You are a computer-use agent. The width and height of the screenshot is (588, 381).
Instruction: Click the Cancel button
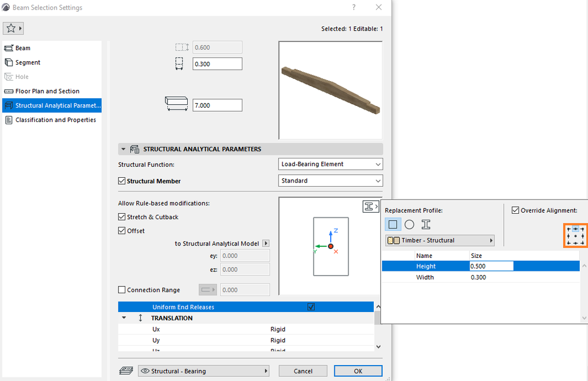pos(303,371)
